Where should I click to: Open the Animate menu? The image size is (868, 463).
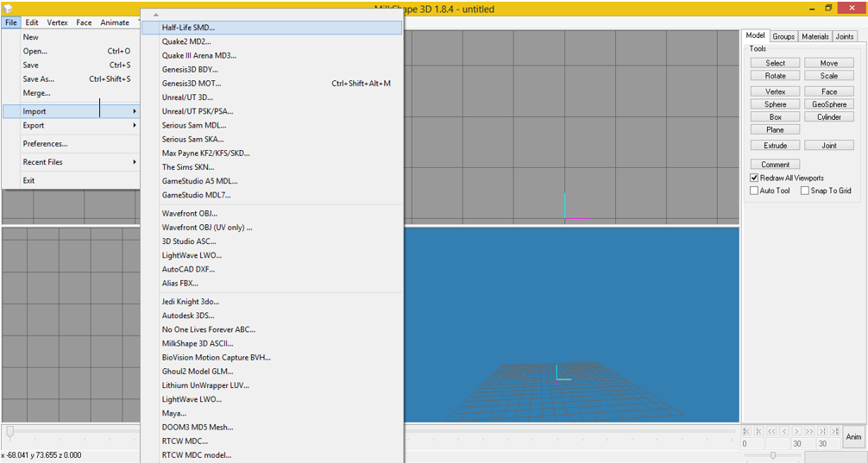[x=115, y=22]
